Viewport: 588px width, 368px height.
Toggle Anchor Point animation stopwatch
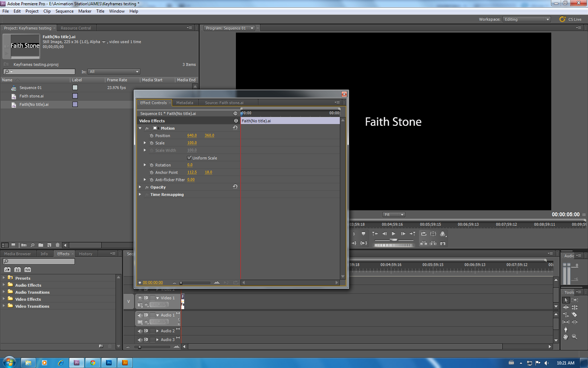click(x=152, y=172)
